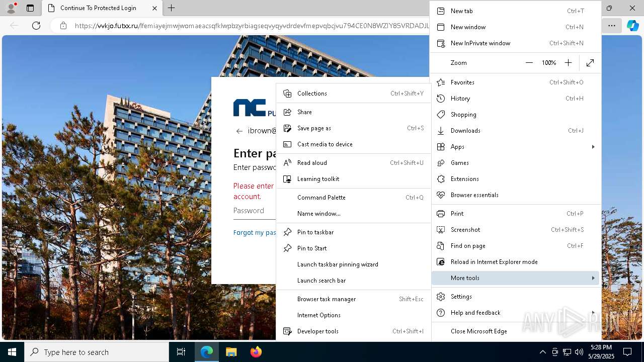The width and height of the screenshot is (644, 362).
Task: Click the More tools label
Action: [465, 278]
